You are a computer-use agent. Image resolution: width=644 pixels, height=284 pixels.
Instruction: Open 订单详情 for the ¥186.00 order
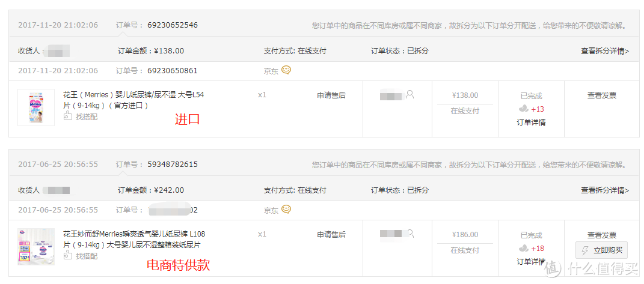click(x=531, y=261)
